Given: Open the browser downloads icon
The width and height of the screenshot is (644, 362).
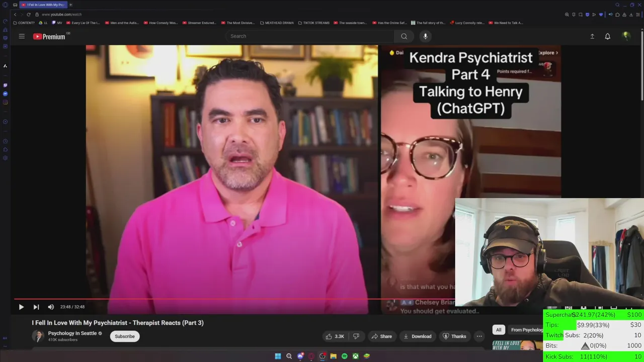Looking at the screenshot, I should [x=631, y=15].
